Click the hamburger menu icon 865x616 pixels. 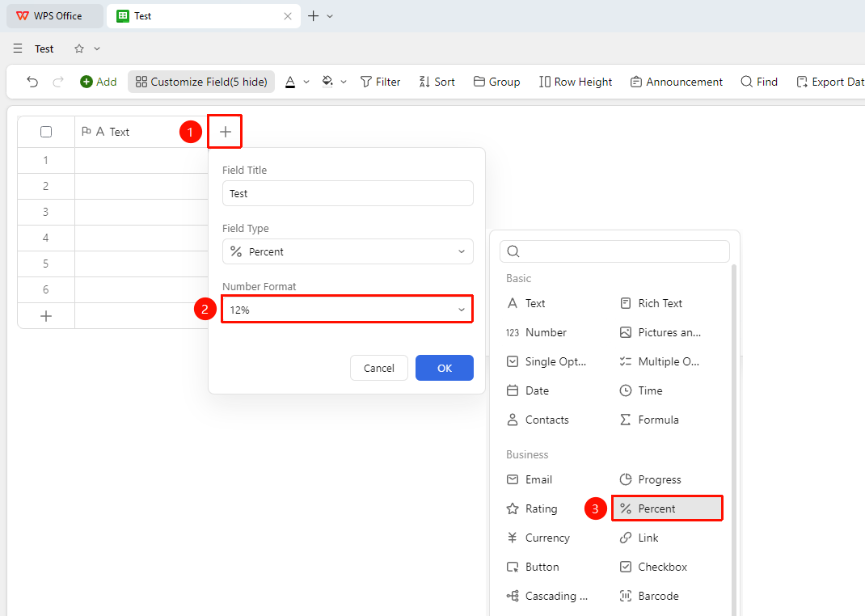(x=18, y=49)
